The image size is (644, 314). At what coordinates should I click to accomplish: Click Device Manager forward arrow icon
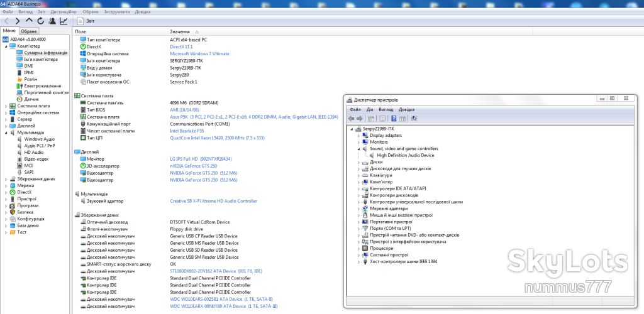360,119
